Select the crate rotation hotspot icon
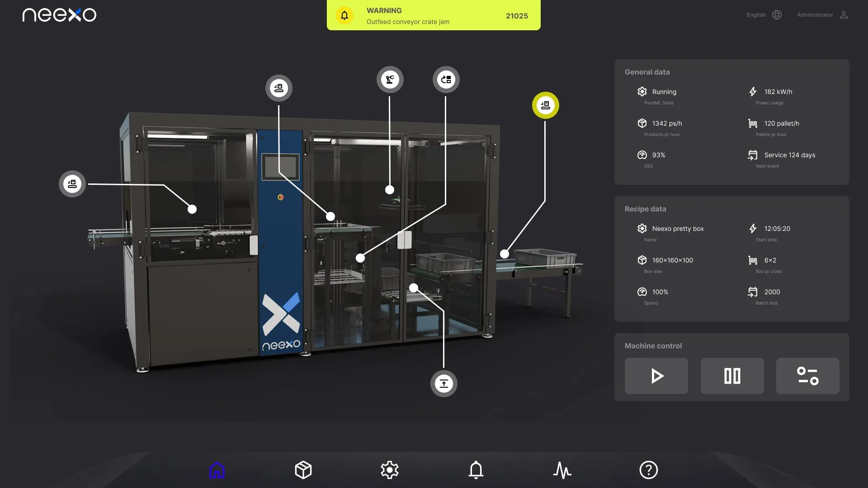 pyautogui.click(x=446, y=80)
